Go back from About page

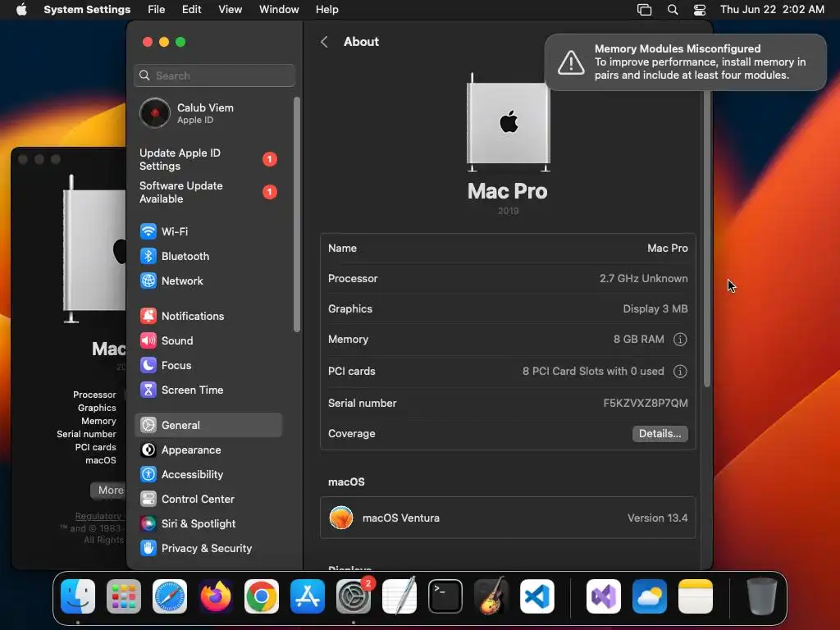tap(324, 42)
